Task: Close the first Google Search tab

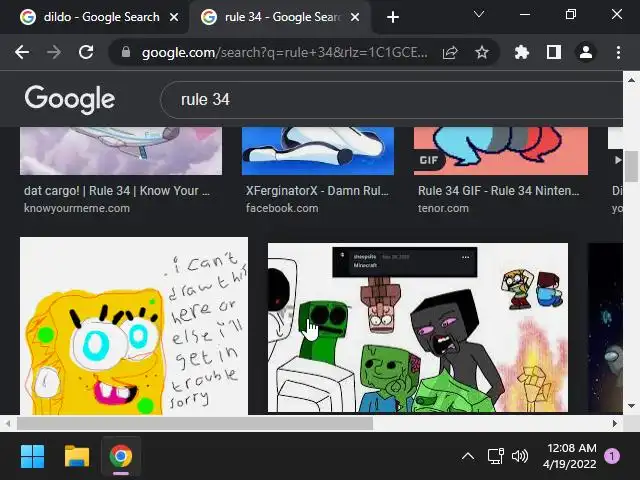Action: [174, 17]
